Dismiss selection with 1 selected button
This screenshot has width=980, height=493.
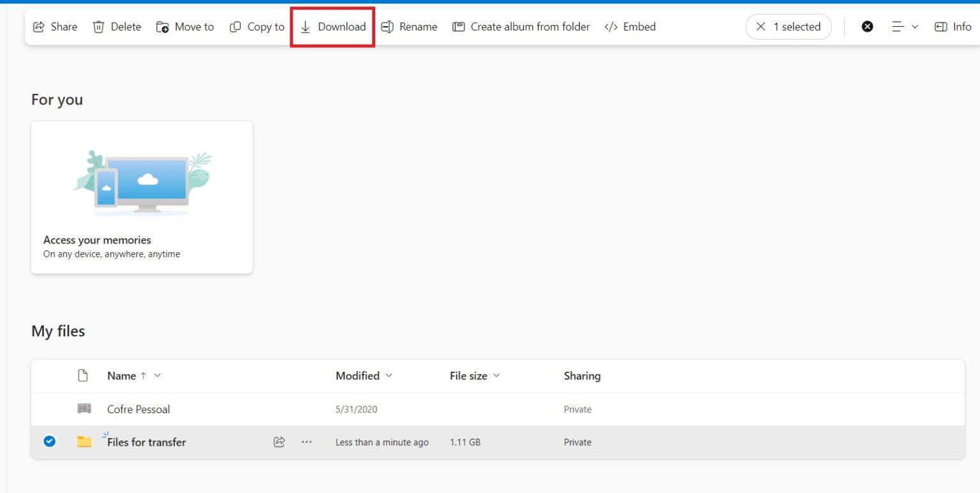789,26
